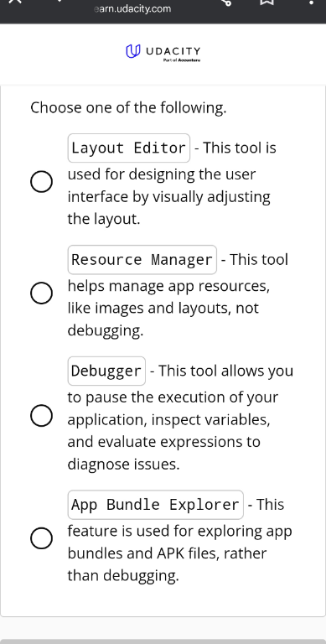This screenshot has height=644, width=326.
Task: Click the App Bundle Explorer description text
Action: pyautogui.click(x=180, y=542)
